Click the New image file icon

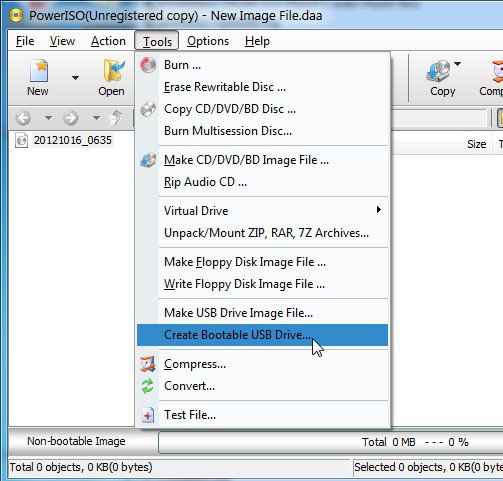39,70
